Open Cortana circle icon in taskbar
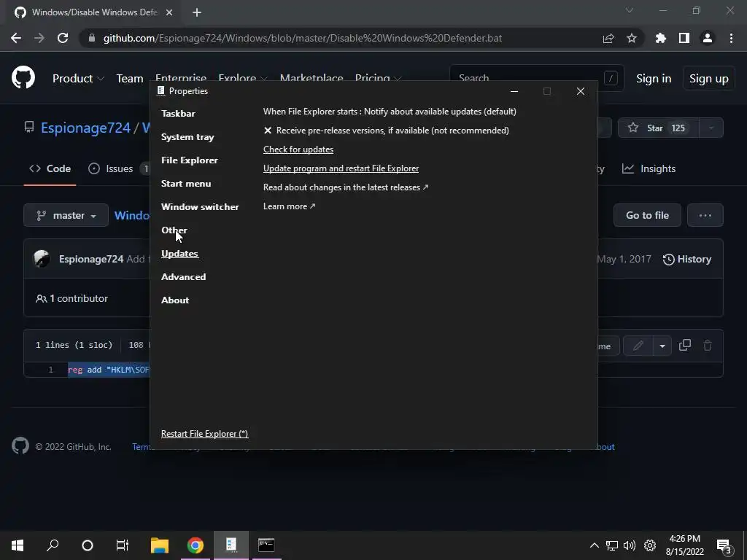 (x=88, y=545)
